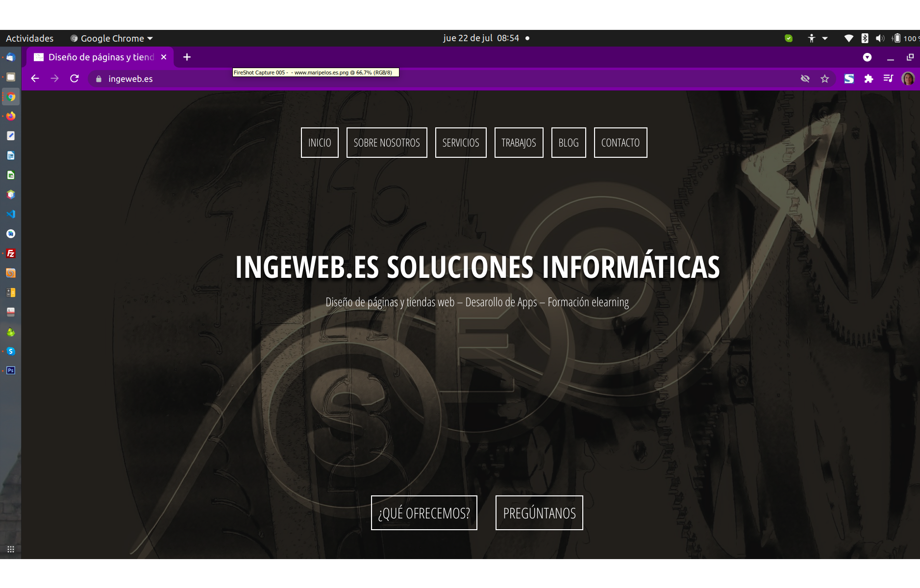920x588 pixels.
Task: Open SERVICIOS in the site navigation
Action: pos(461,143)
